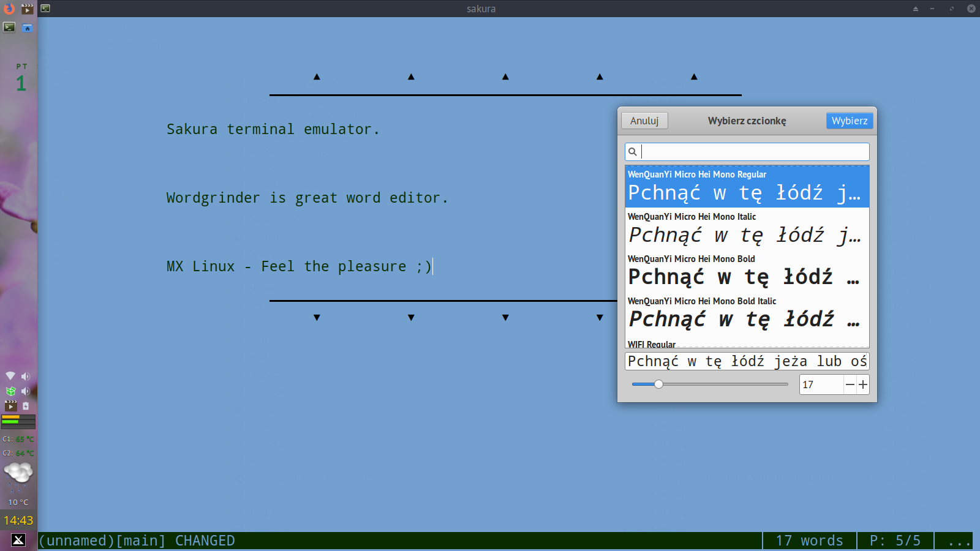Cancel the font dialog with Anuluj
Viewport: 980px width, 551px height.
[644, 121]
